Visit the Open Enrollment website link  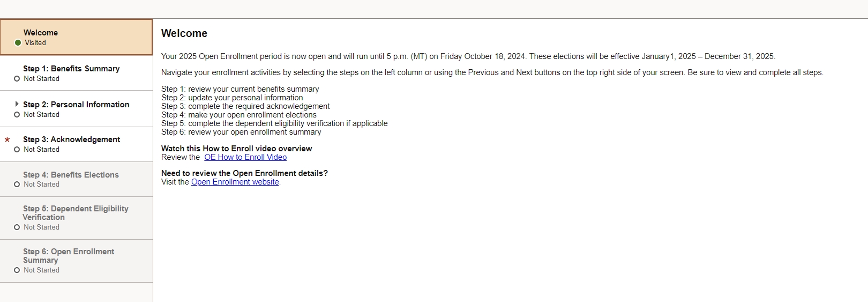(x=235, y=182)
